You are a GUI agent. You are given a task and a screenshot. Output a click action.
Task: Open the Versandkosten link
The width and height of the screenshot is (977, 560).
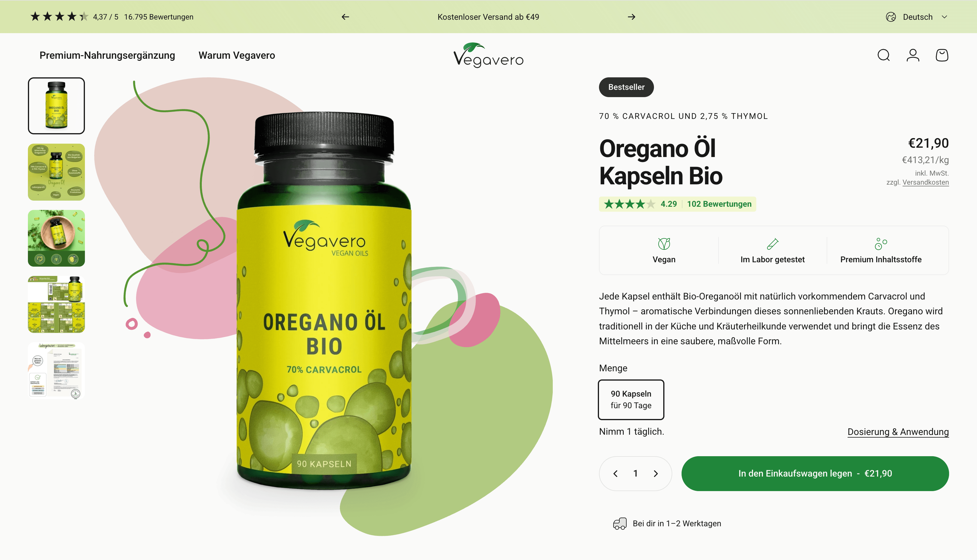[x=926, y=182]
